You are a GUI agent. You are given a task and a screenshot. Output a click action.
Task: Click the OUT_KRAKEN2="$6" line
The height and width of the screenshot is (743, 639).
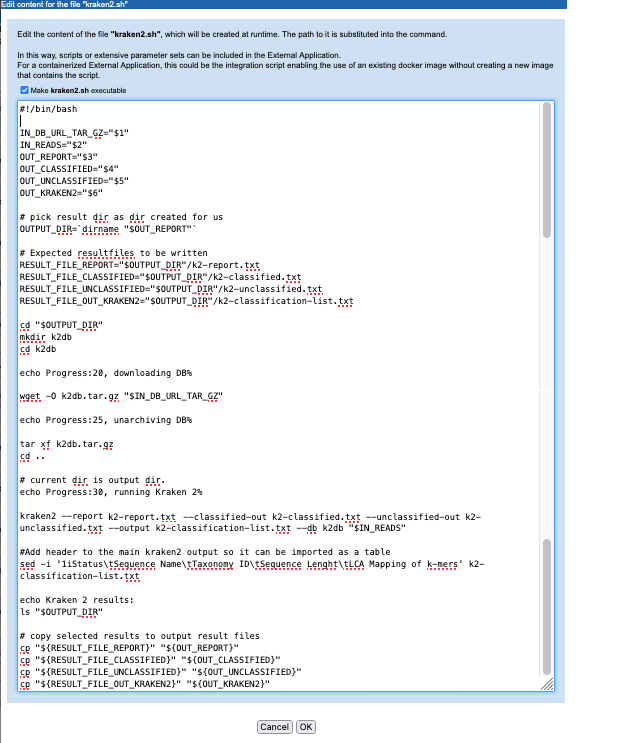coord(61,193)
